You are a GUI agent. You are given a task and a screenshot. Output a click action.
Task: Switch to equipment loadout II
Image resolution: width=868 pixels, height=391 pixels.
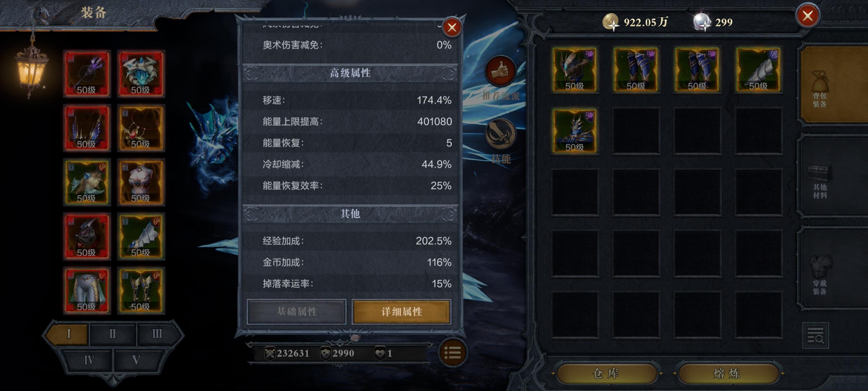pos(113,334)
